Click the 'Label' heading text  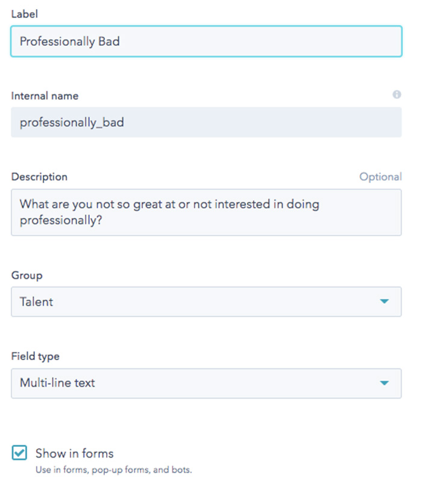25,14
